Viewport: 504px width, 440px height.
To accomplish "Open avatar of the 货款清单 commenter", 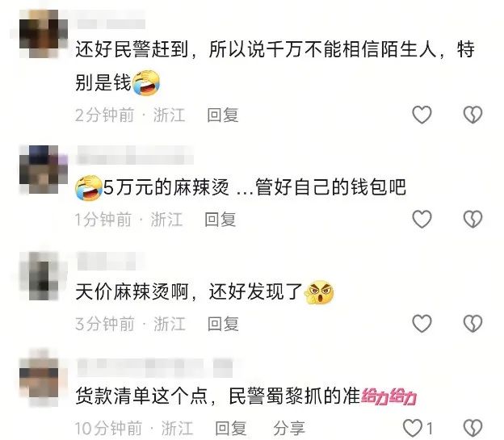I will coord(44,378).
